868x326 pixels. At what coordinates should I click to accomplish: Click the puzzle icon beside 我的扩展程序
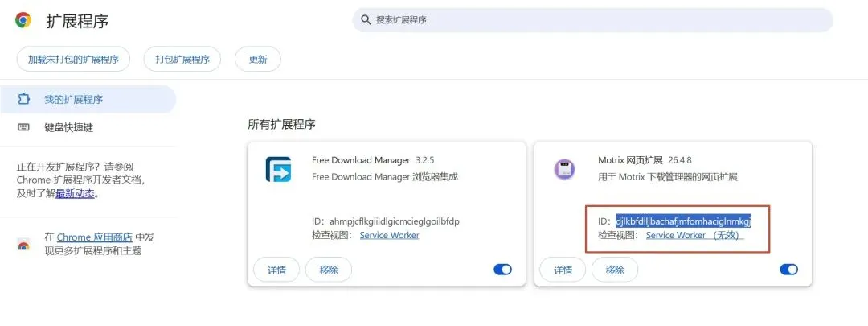point(23,100)
